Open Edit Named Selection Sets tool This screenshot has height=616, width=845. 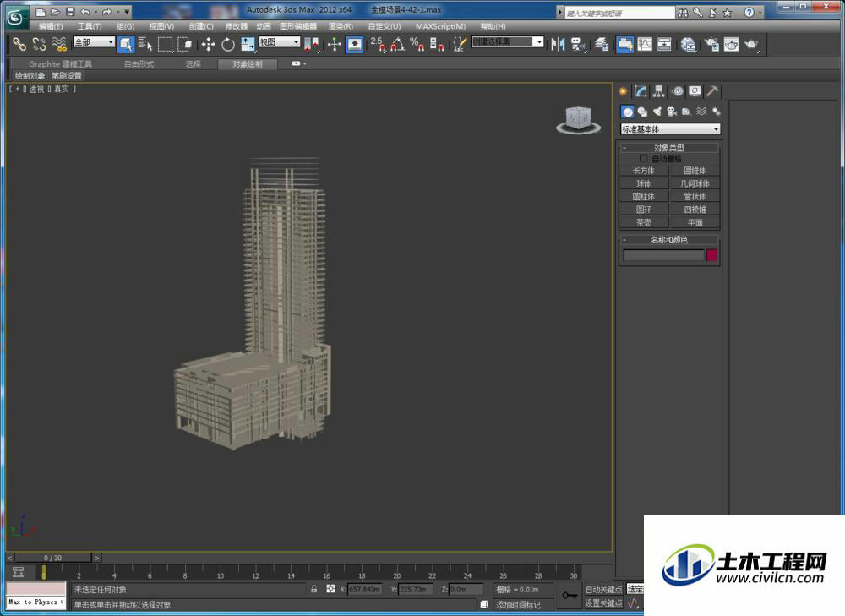(459, 44)
